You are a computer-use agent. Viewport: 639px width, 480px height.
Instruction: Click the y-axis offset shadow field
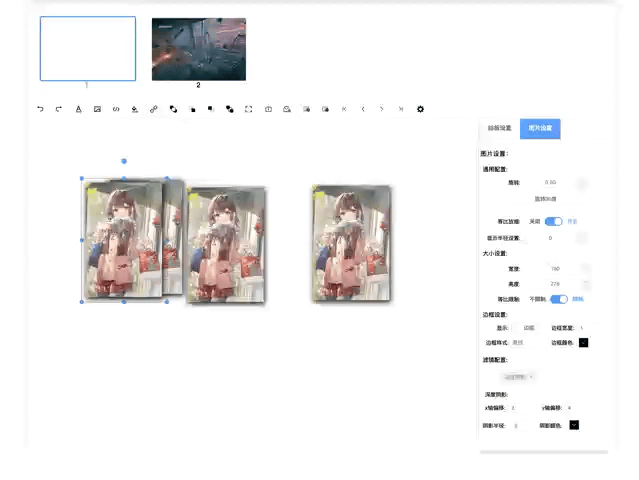pyautogui.click(x=579, y=408)
